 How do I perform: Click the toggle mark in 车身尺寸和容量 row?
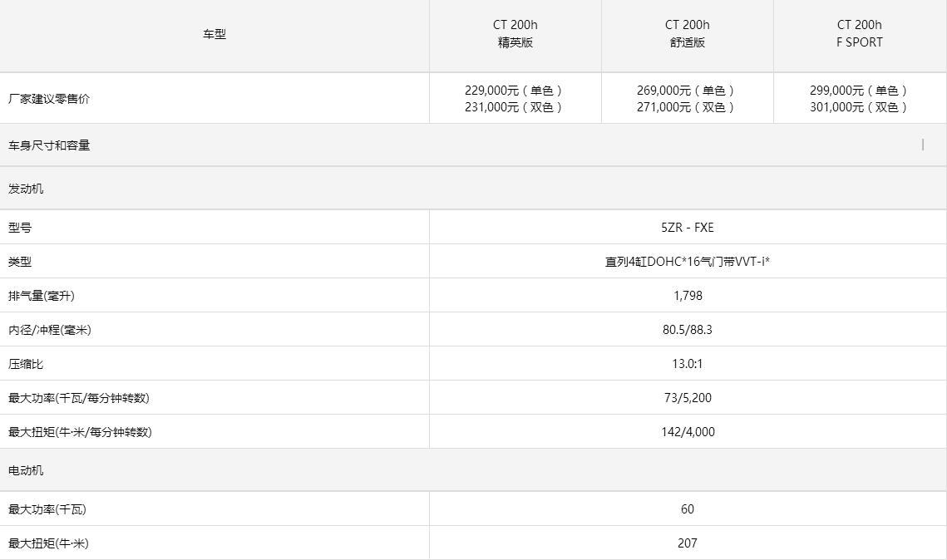[x=923, y=145]
